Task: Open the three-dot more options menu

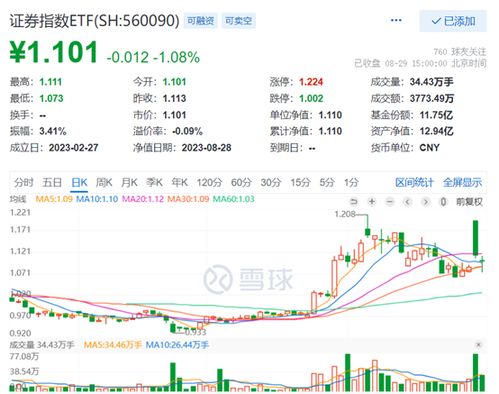Action: point(396,20)
